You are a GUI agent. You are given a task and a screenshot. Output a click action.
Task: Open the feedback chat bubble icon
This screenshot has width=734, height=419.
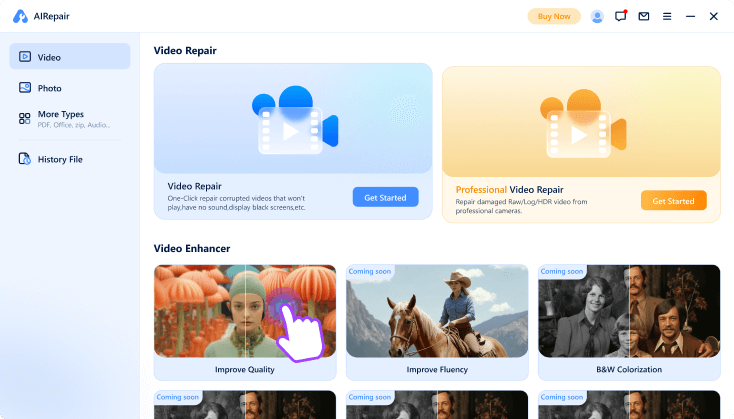[620, 16]
